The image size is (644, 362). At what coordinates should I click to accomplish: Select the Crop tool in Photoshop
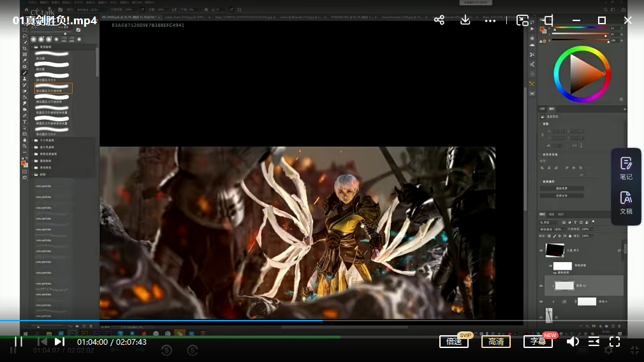(x=25, y=48)
